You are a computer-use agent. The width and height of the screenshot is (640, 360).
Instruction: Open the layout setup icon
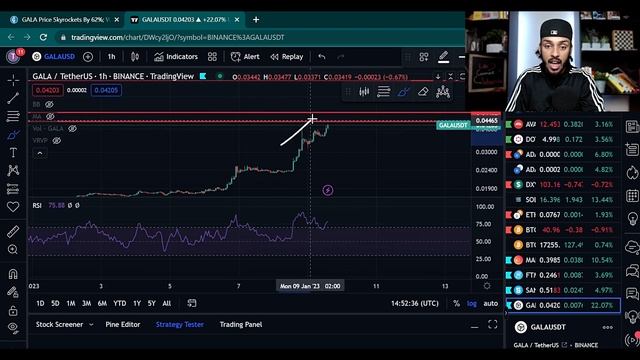pos(424,57)
